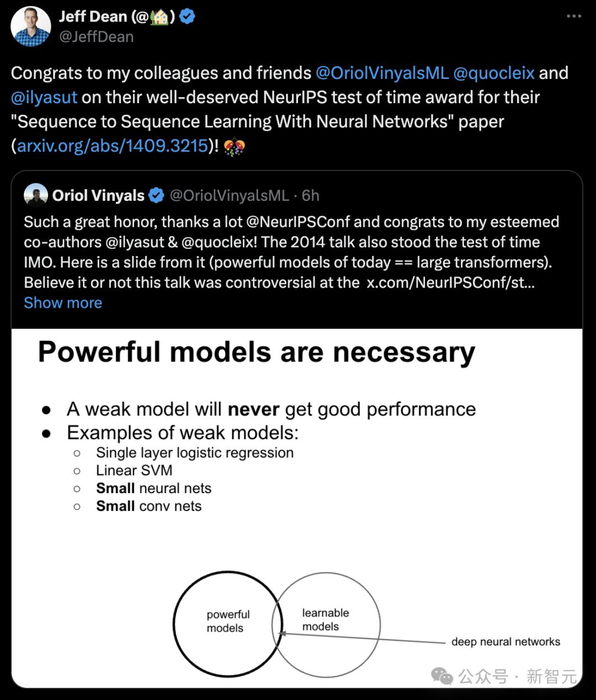596x700 pixels.
Task: Click the 6h timestamp on quoted tweet
Action: 311,195
